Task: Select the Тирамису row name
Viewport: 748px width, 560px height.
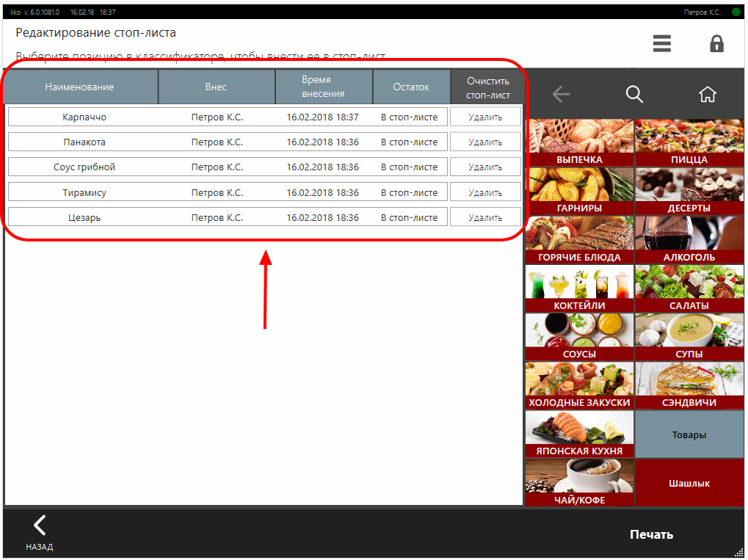Action: point(84,192)
